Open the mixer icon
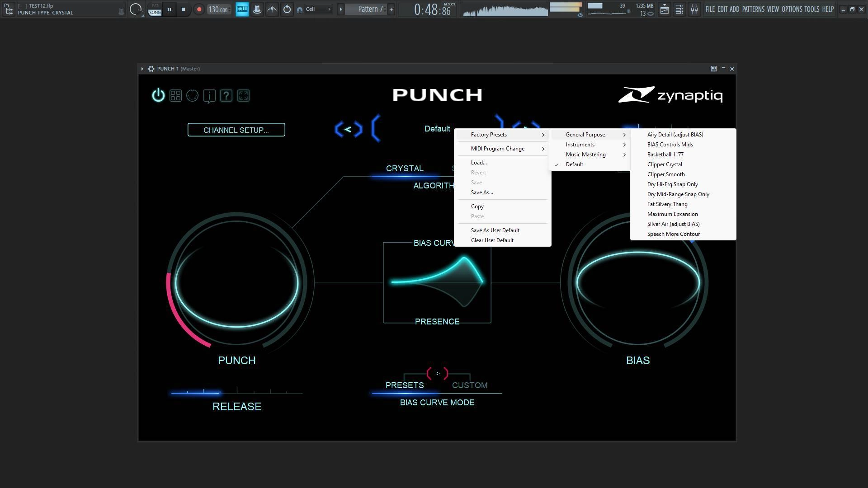The height and width of the screenshot is (488, 868). (694, 9)
